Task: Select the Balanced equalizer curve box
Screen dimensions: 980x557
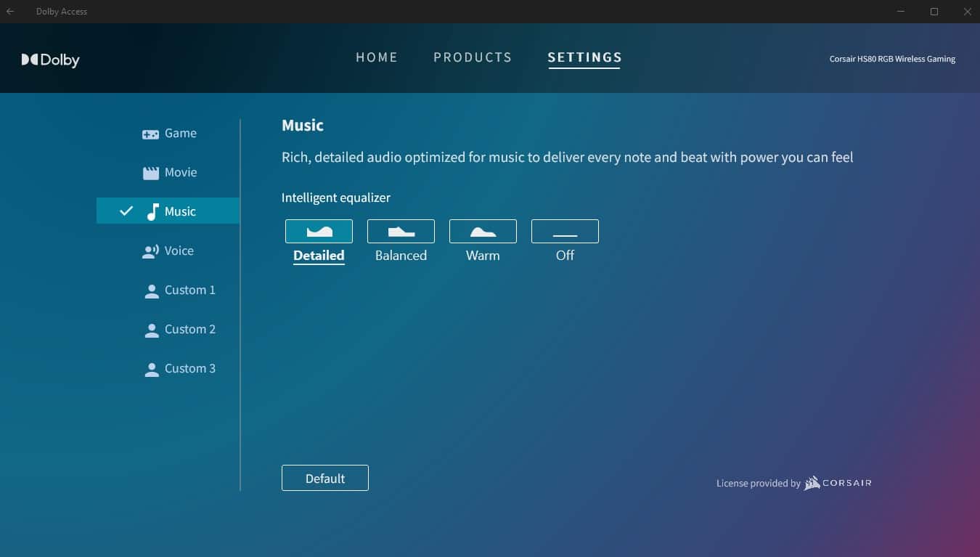Action: [401, 231]
